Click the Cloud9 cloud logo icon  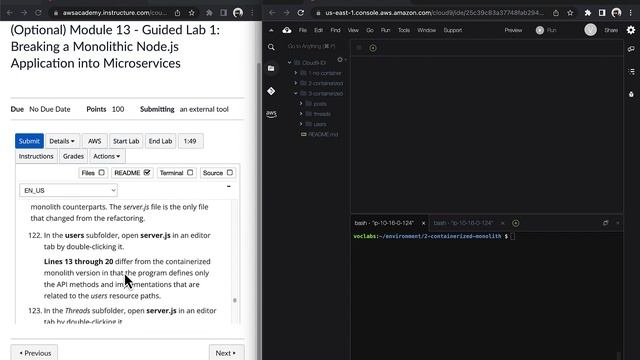point(287,30)
